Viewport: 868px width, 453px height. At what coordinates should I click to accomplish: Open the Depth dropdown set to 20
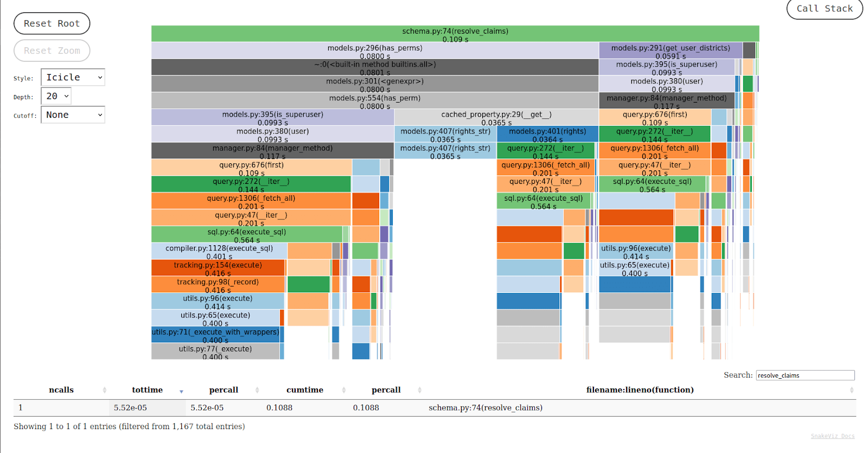(x=56, y=96)
